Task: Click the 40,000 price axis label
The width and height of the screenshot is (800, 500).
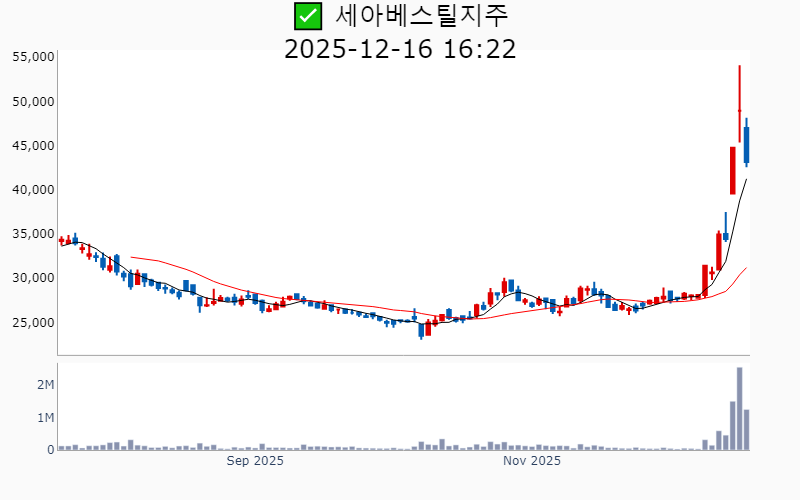Action: click(x=32, y=190)
